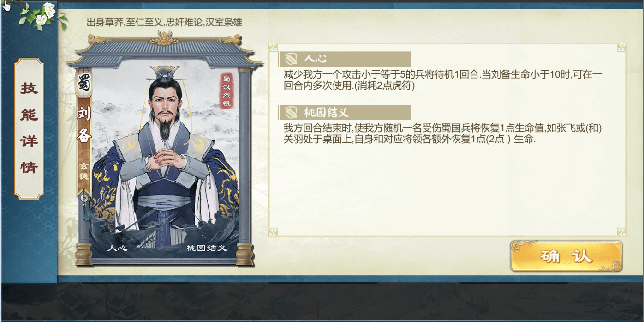This screenshot has width=644, height=322.
Task: Click the icon beside the 桃园结义 skill header
Action: (291, 112)
